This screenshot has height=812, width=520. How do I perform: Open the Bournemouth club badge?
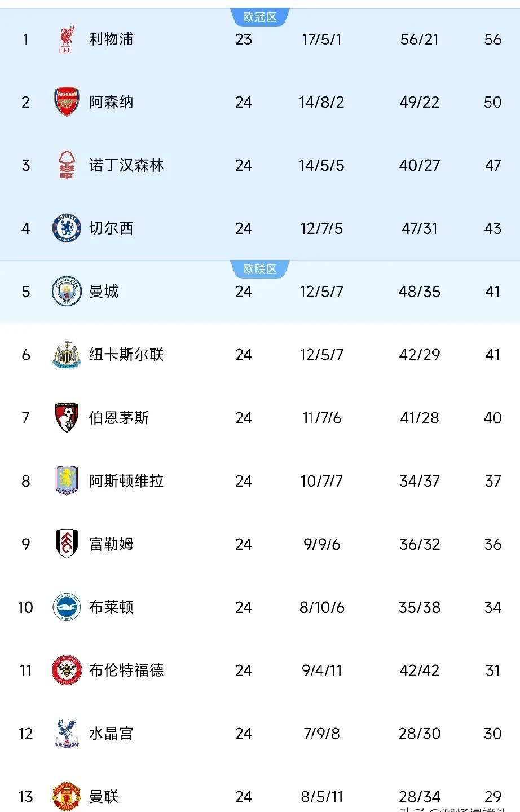(x=67, y=418)
